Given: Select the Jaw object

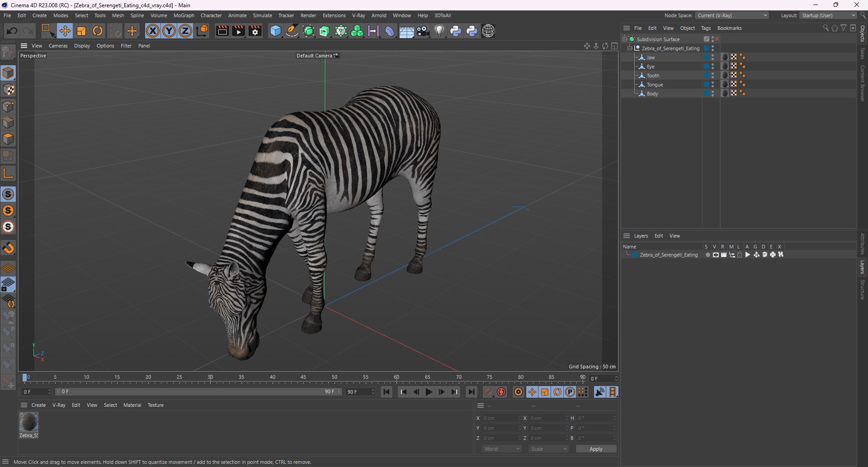Looking at the screenshot, I should pos(651,57).
